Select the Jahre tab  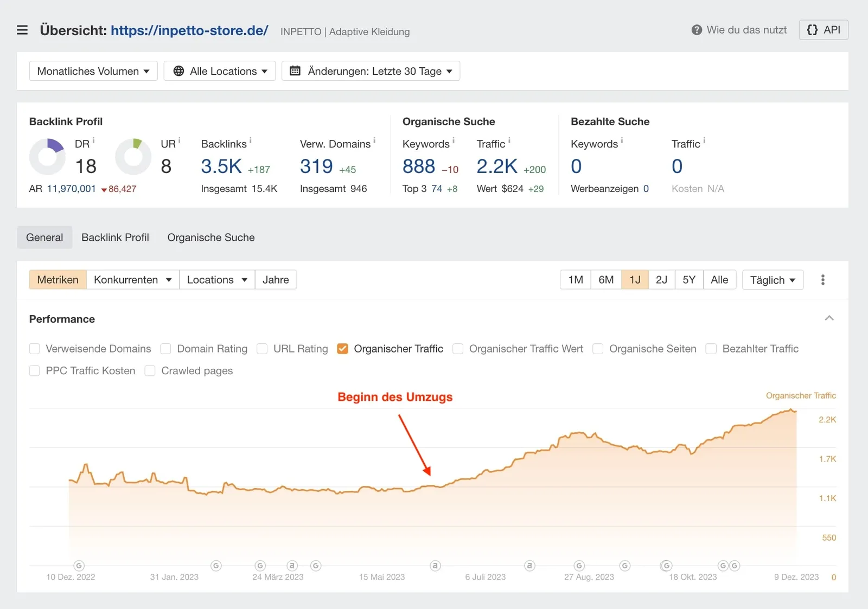tap(276, 280)
